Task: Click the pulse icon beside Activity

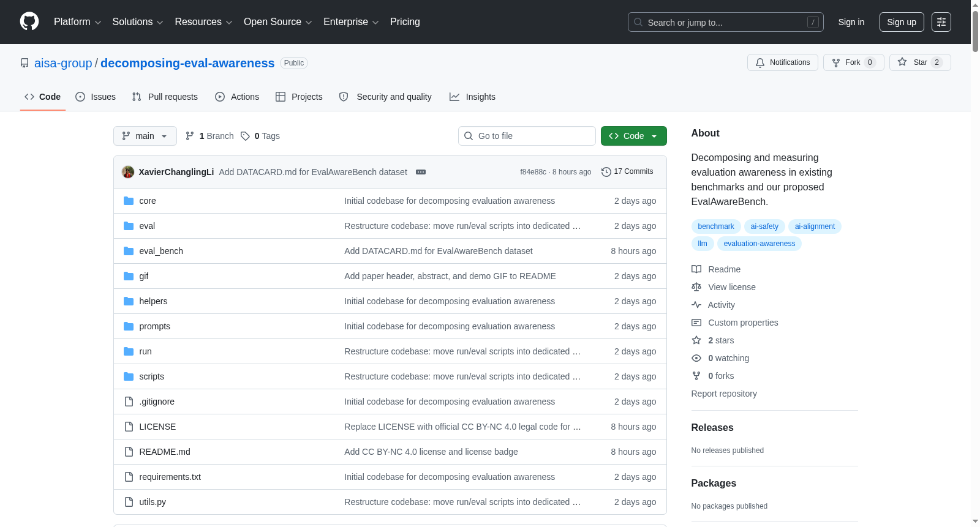Action: [696, 305]
